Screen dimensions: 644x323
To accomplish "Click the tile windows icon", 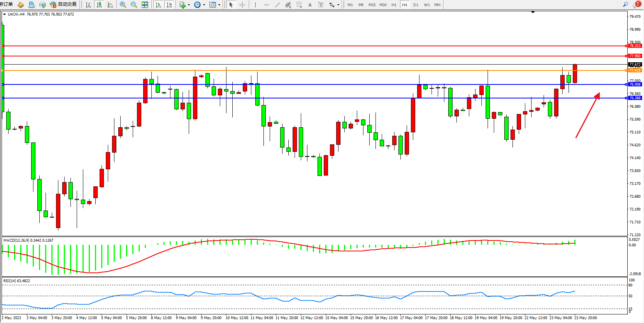I will click(x=145, y=5).
